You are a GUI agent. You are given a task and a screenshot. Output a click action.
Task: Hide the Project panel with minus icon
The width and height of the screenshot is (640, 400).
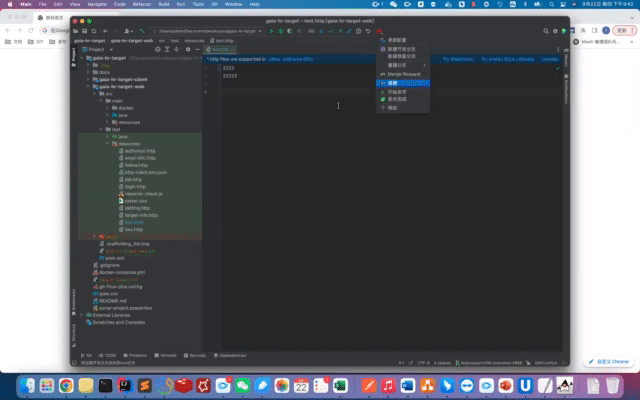pyautogui.click(x=197, y=49)
